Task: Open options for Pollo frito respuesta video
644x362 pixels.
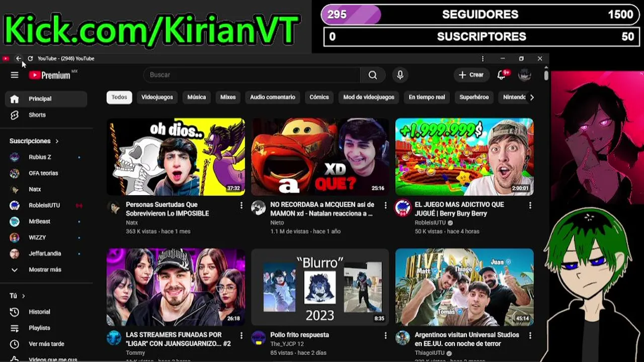Action: 385,335
